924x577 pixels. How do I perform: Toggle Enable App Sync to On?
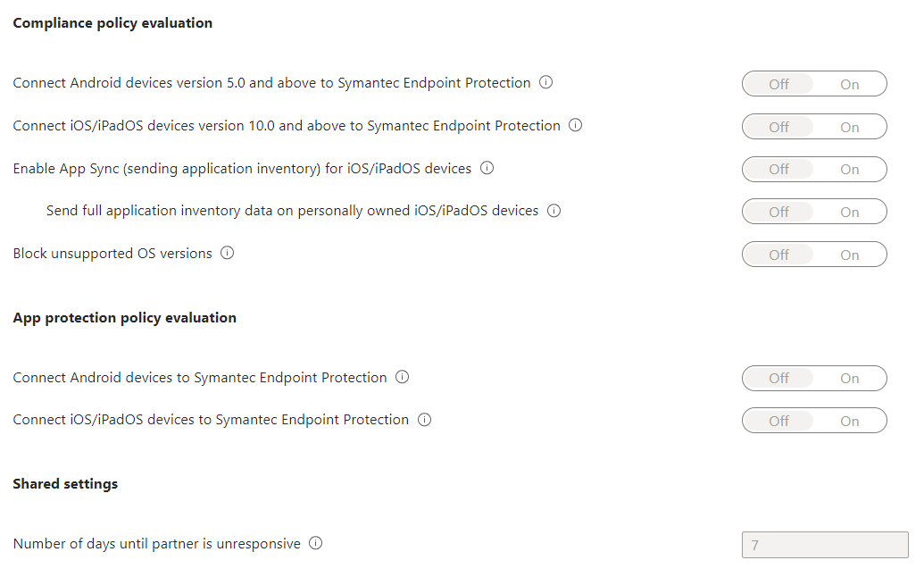click(x=849, y=169)
